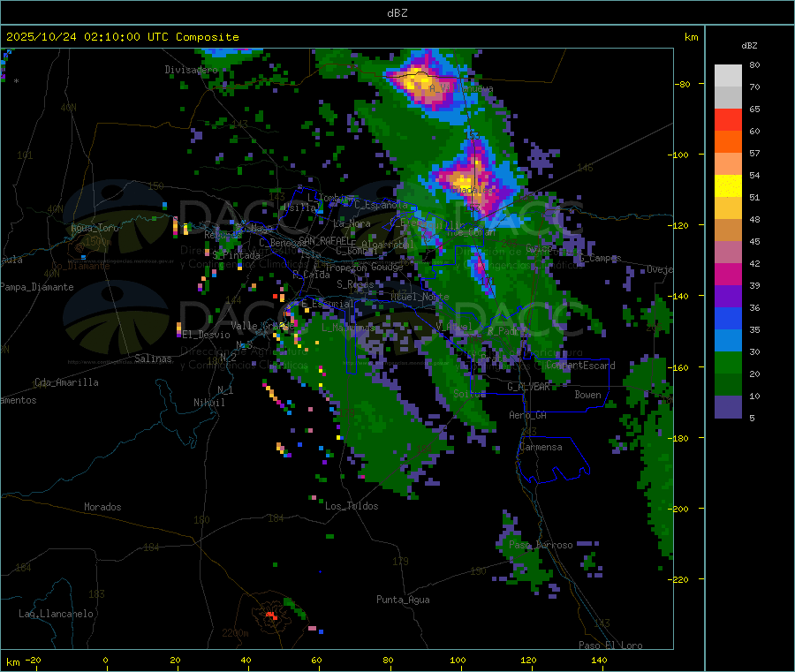795x672 pixels.
Task: Select the 'L_Malvinas' map label
Action: coord(348,328)
